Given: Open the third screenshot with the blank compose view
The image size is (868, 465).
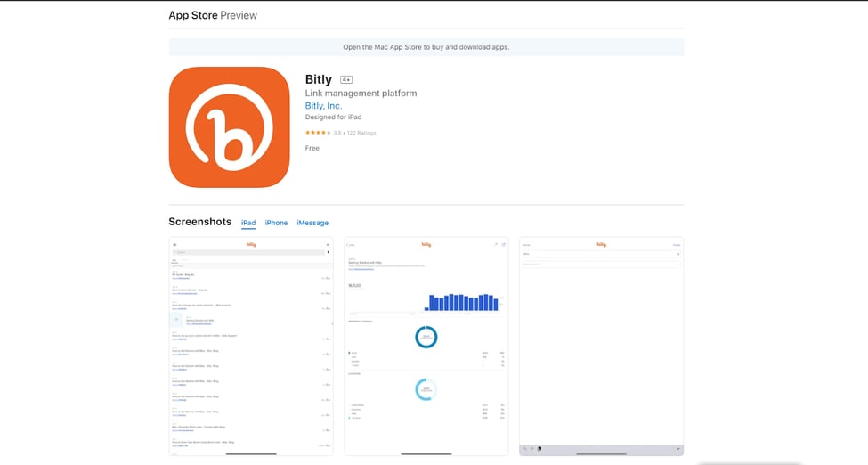Looking at the screenshot, I should tap(601, 347).
